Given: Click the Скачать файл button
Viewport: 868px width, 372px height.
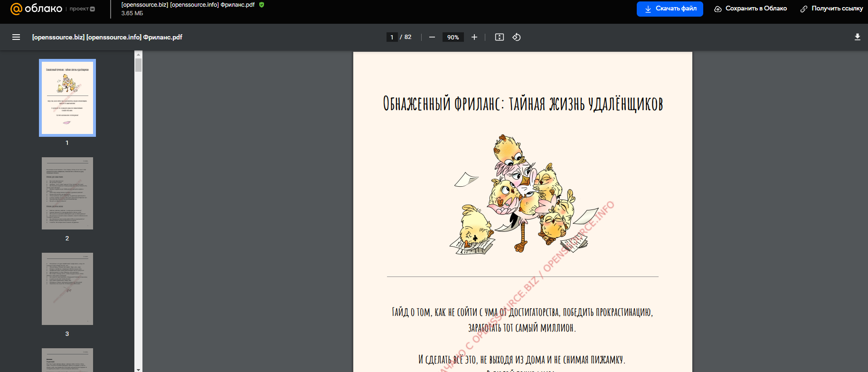Looking at the screenshot, I should (x=670, y=9).
